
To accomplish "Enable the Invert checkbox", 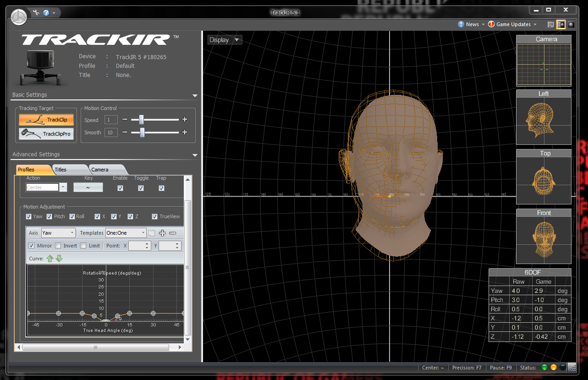I will (58, 246).
